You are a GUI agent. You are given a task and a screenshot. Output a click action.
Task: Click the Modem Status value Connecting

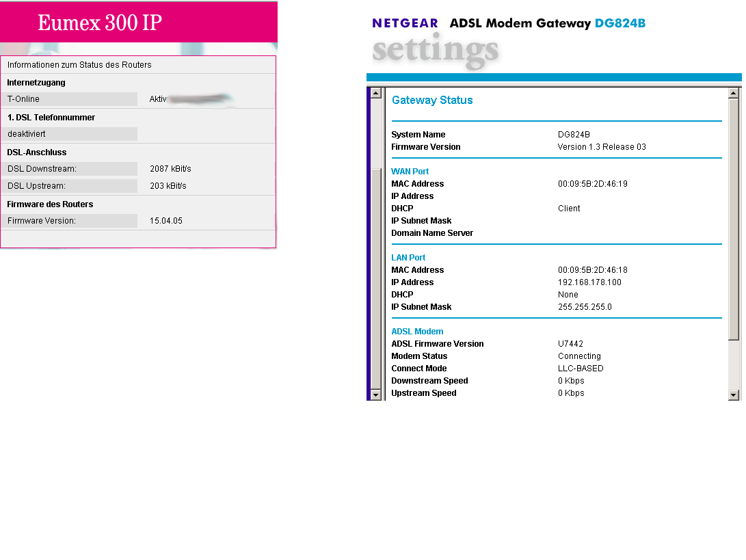pyautogui.click(x=579, y=356)
